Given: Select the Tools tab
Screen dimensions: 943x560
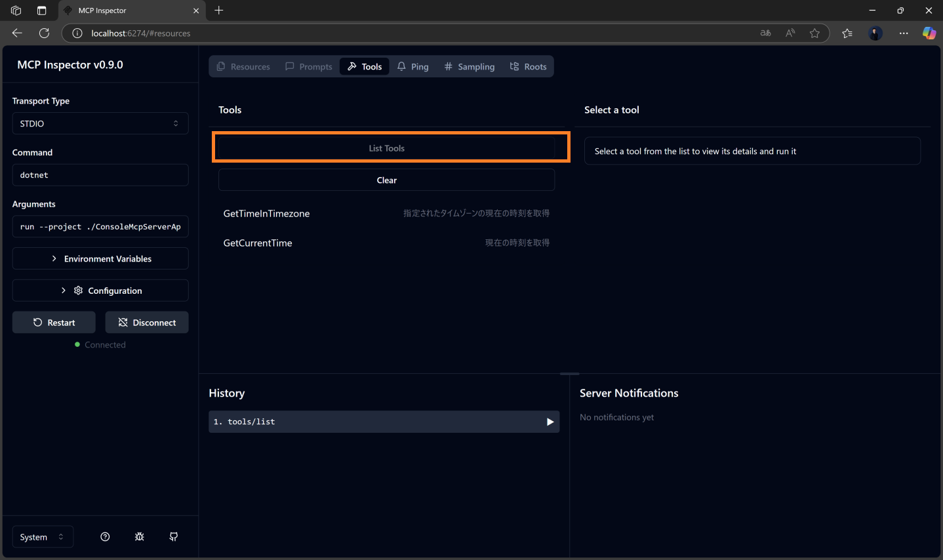Looking at the screenshot, I should [365, 66].
